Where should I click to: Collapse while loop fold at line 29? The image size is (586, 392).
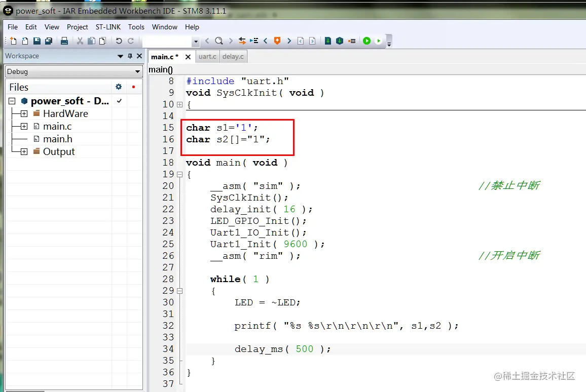(x=180, y=291)
